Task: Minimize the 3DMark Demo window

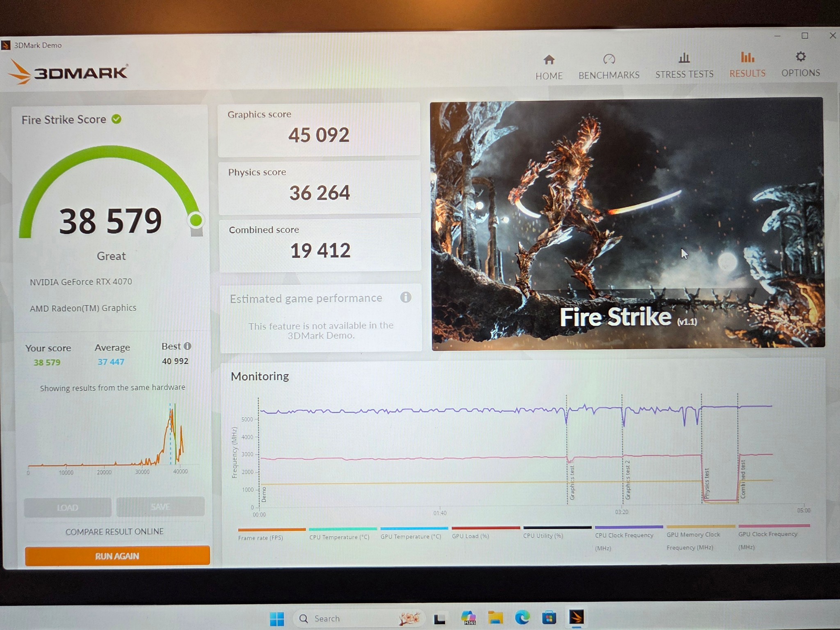Action: point(777,36)
